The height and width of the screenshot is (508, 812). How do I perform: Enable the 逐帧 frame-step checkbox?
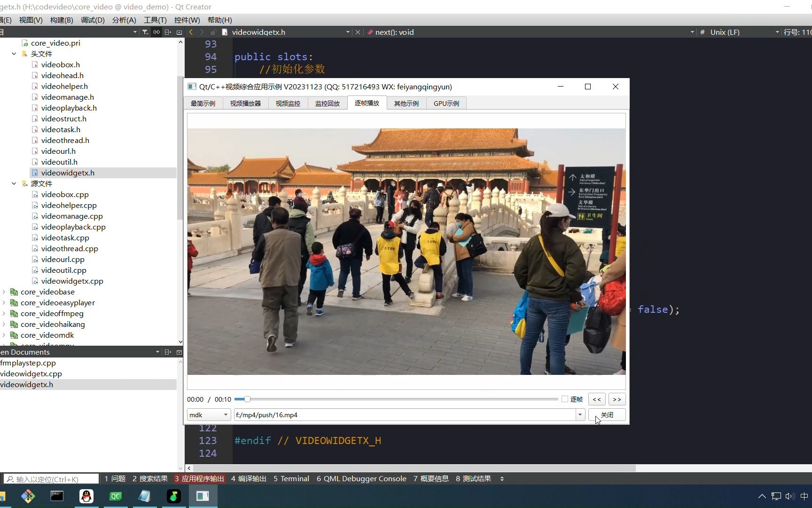[x=565, y=399]
